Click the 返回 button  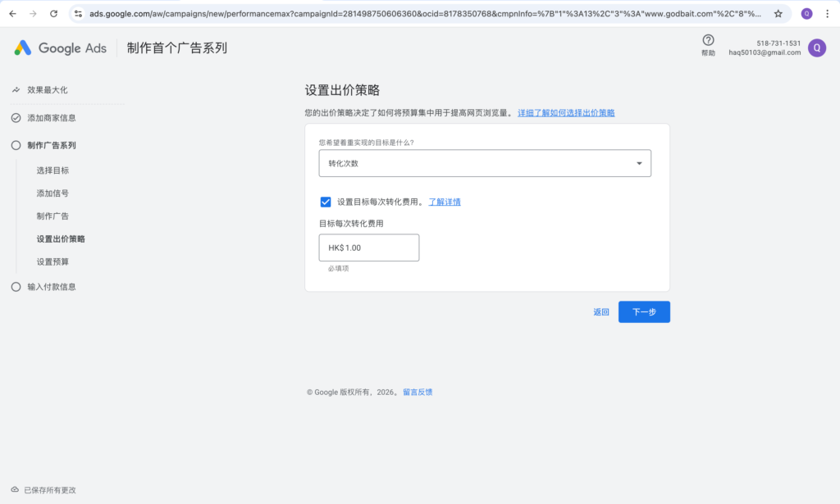601,312
